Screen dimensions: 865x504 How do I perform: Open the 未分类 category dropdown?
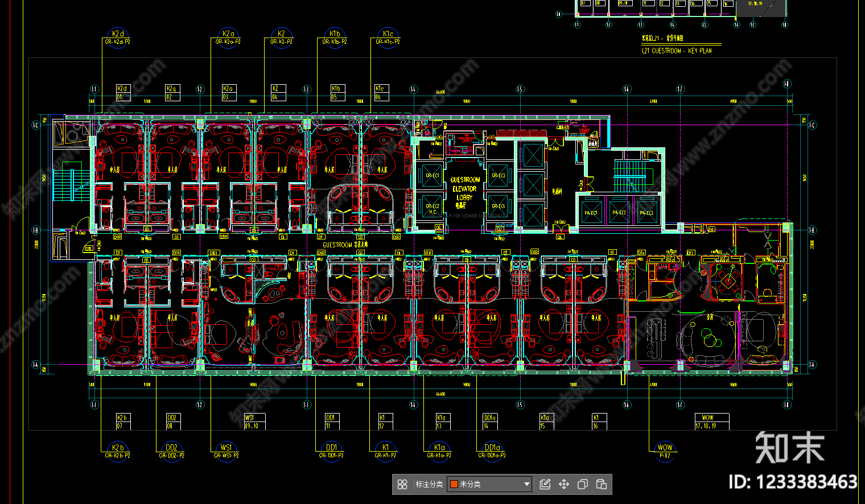tap(489, 484)
